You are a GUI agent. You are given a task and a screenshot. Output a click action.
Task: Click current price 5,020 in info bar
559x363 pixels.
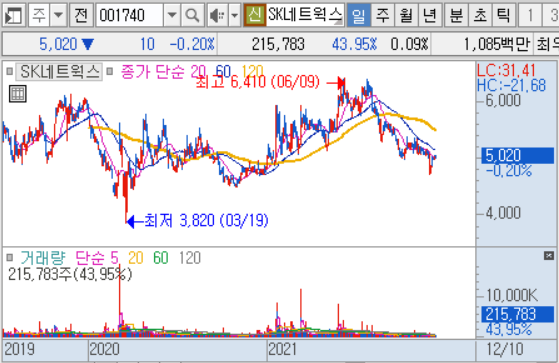tap(58, 44)
